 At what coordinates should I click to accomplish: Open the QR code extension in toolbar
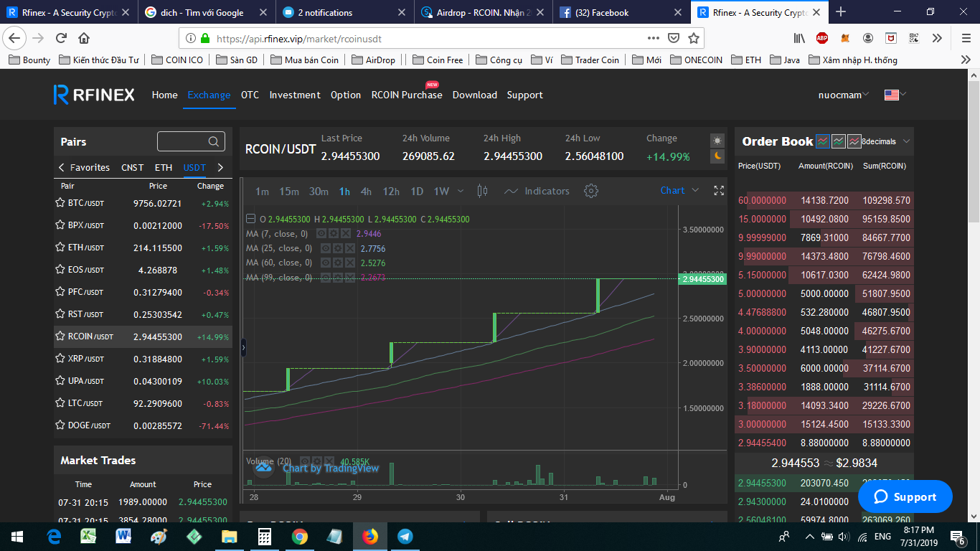pyautogui.click(x=913, y=38)
